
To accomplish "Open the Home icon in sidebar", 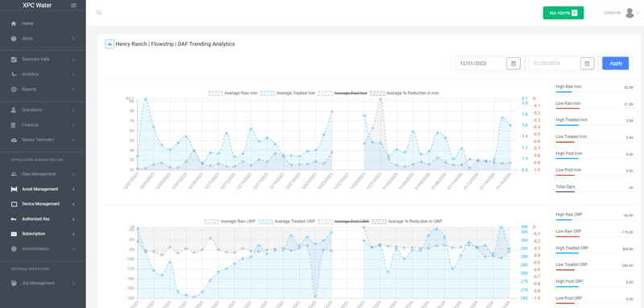I will click(14, 24).
